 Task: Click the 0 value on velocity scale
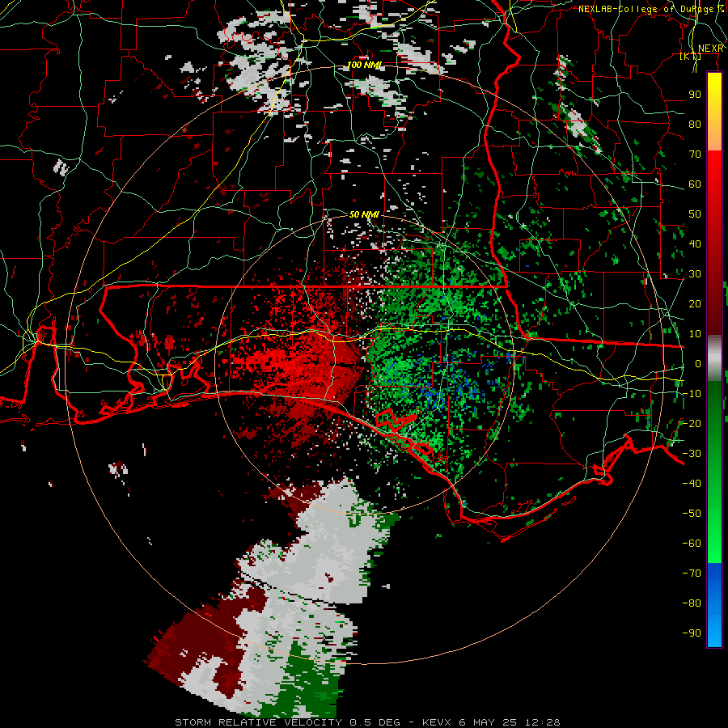pyautogui.click(x=698, y=363)
